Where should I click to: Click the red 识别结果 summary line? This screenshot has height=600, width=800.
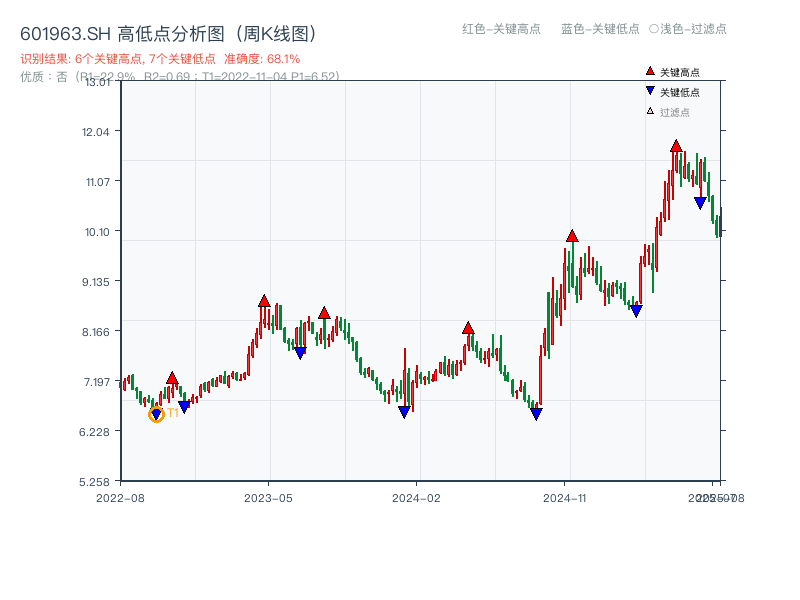click(x=160, y=59)
